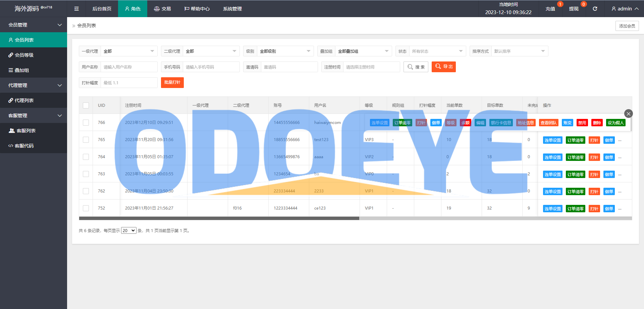Open the 一级代理 dropdown

tap(129, 51)
